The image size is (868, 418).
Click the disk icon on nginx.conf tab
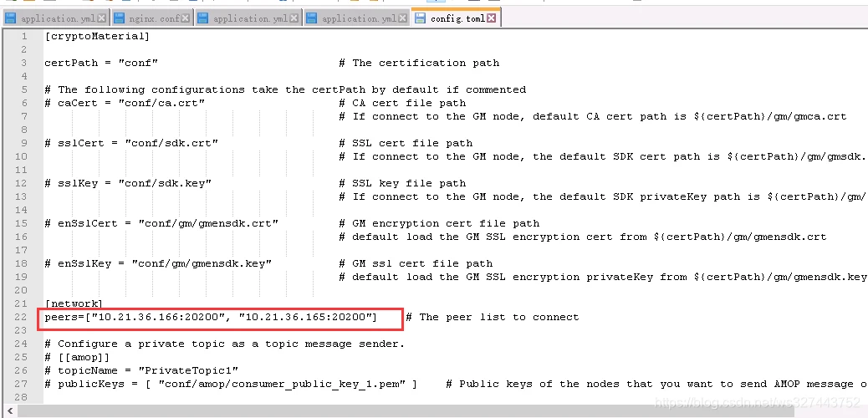(119, 18)
